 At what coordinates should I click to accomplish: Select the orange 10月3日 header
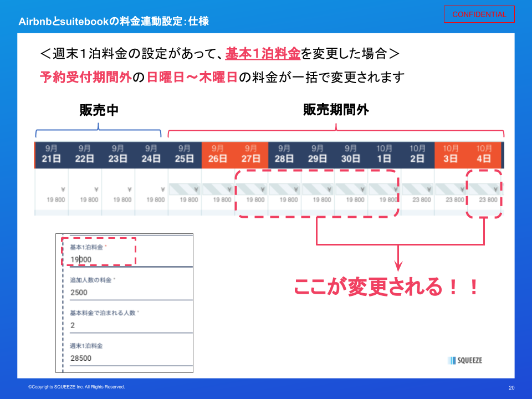(451, 154)
